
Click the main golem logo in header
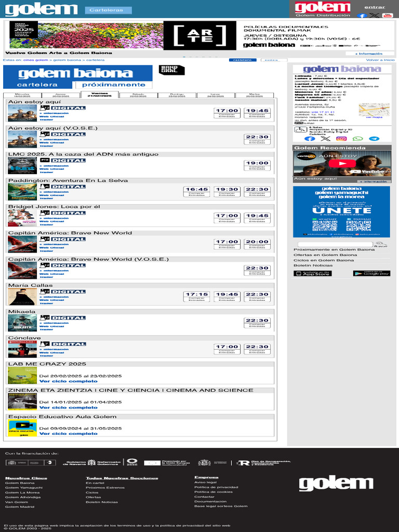tap(42, 9)
